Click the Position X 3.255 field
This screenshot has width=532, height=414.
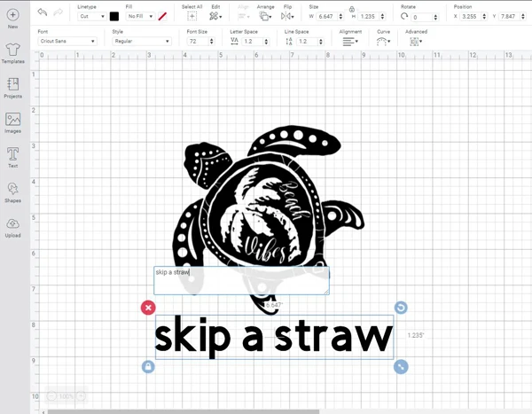471,16
